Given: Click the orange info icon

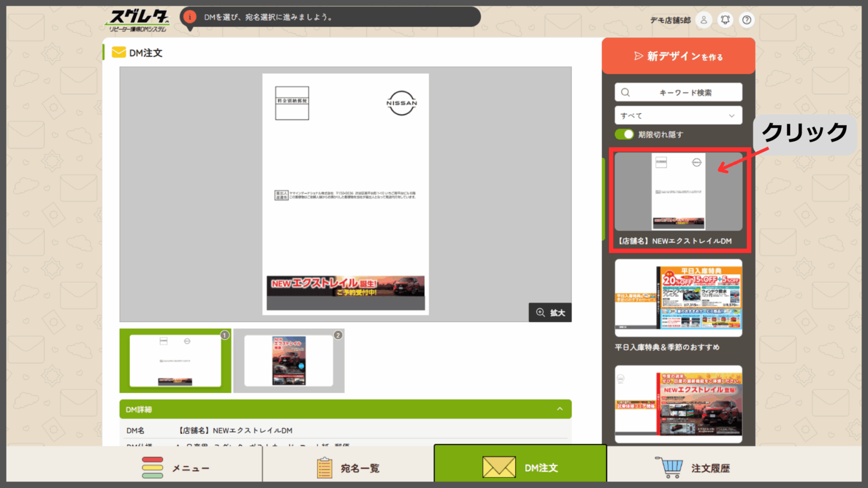Looking at the screenshot, I should coord(189,17).
